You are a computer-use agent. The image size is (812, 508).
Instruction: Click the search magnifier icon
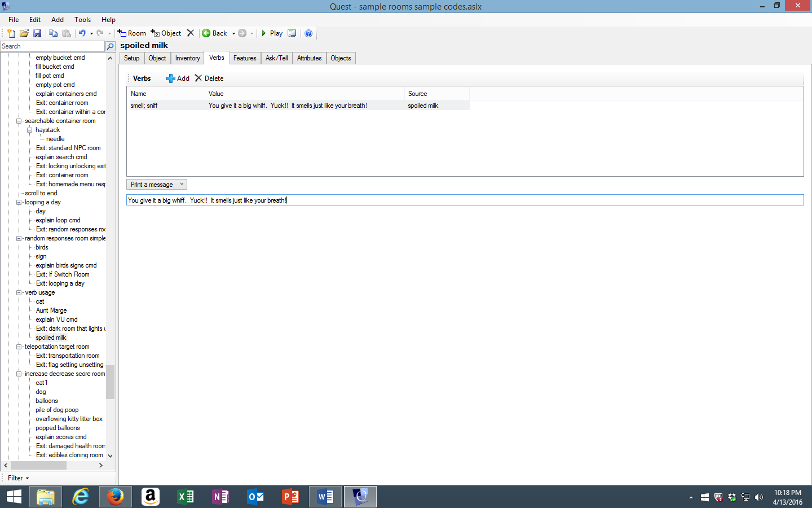[x=111, y=46]
